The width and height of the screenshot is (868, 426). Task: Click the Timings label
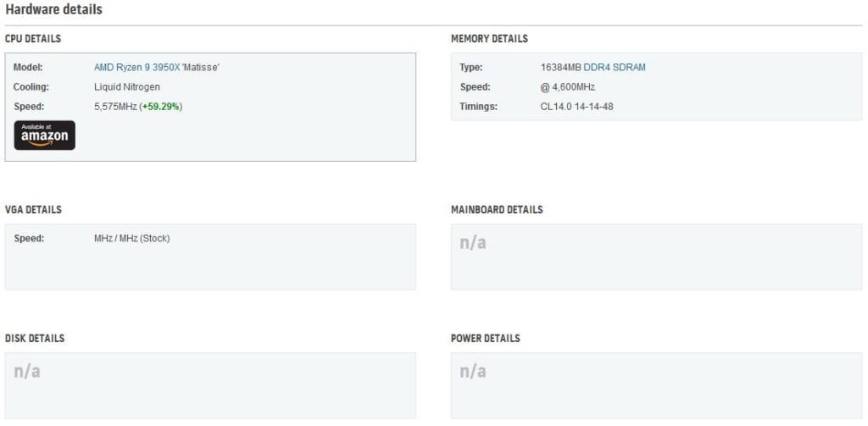[478, 107]
